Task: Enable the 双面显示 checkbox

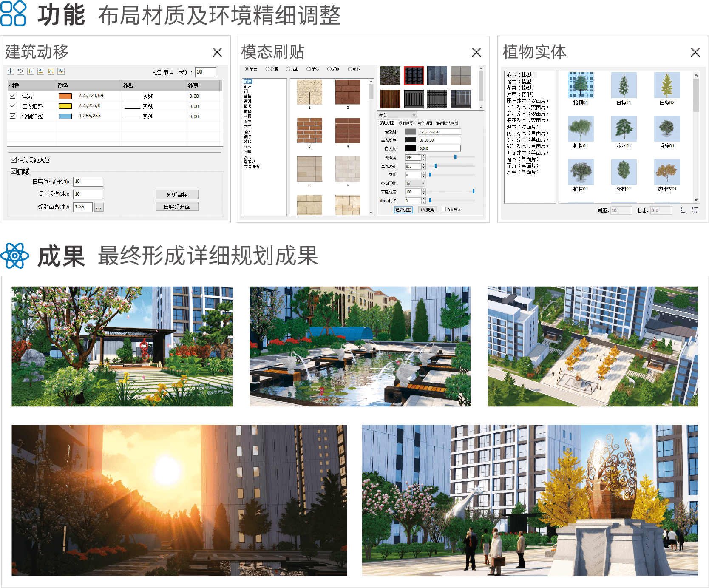Action: point(444,209)
